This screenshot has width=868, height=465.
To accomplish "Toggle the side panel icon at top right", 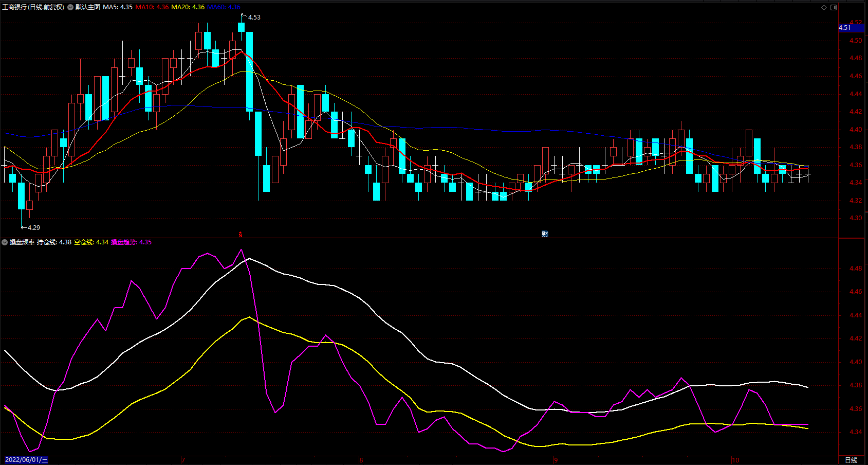I will (834, 7).
